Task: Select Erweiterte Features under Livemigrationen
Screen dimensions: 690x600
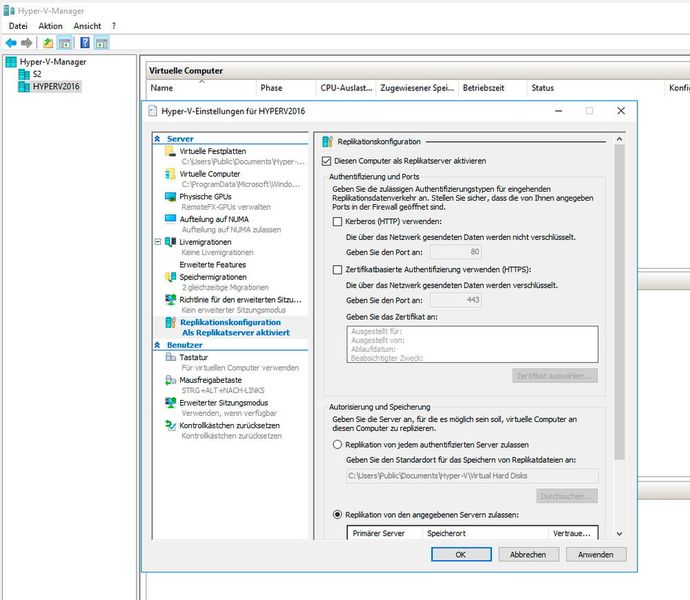Action: coord(213,265)
